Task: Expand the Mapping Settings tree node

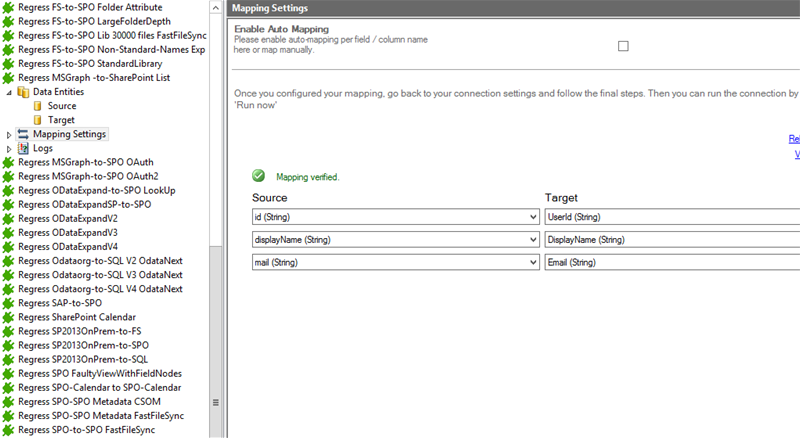Action: click(10, 134)
